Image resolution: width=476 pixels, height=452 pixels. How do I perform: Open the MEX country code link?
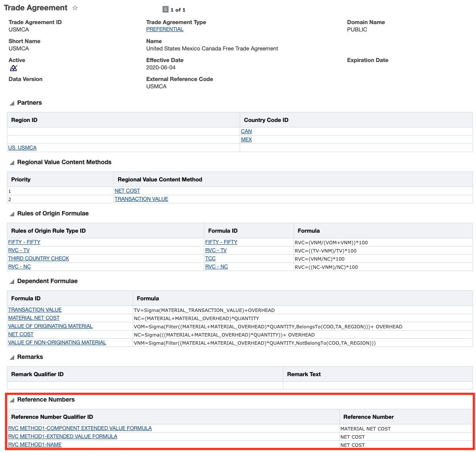[246, 140]
